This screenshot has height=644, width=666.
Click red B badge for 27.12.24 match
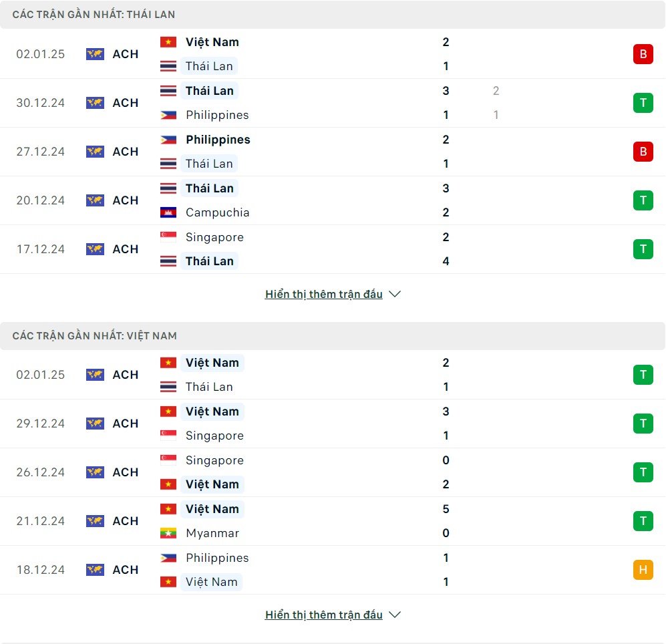coord(643,151)
